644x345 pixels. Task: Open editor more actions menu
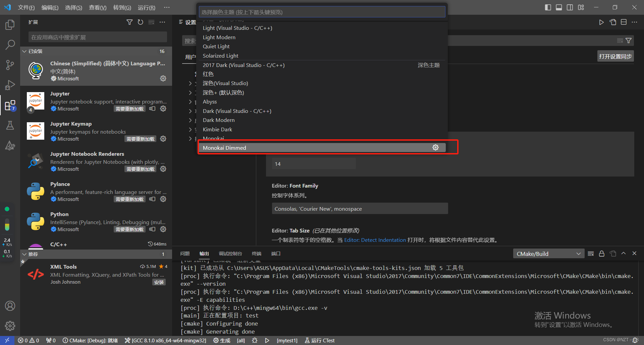tap(634, 22)
